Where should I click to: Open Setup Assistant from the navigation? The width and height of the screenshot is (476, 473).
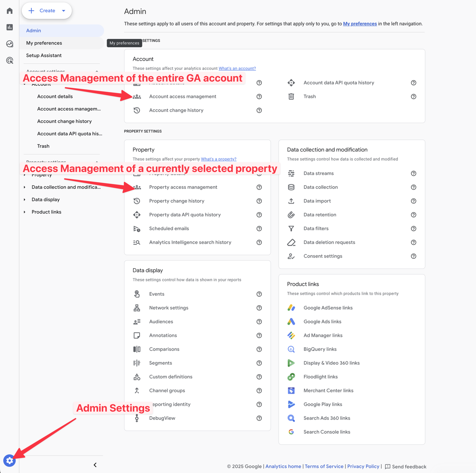[x=44, y=55]
